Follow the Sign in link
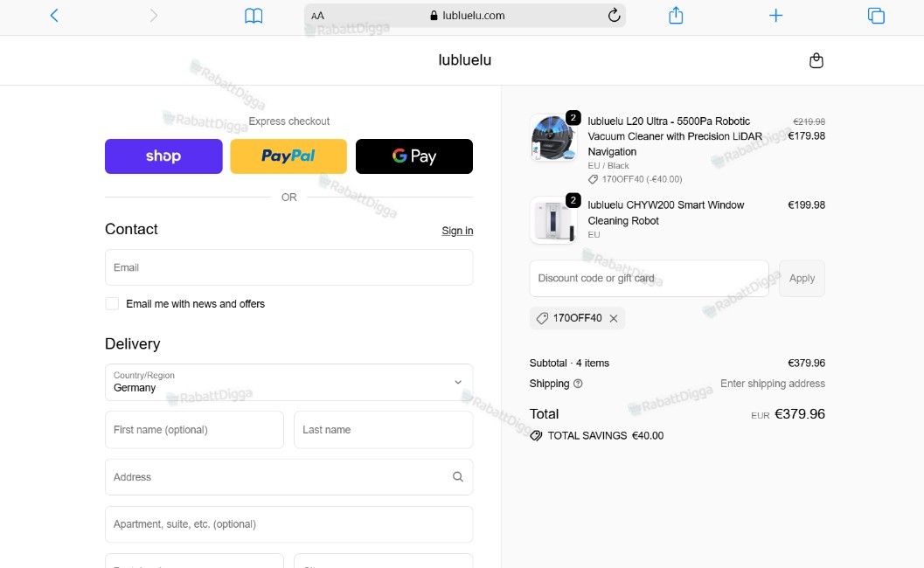The image size is (924, 568). (457, 231)
